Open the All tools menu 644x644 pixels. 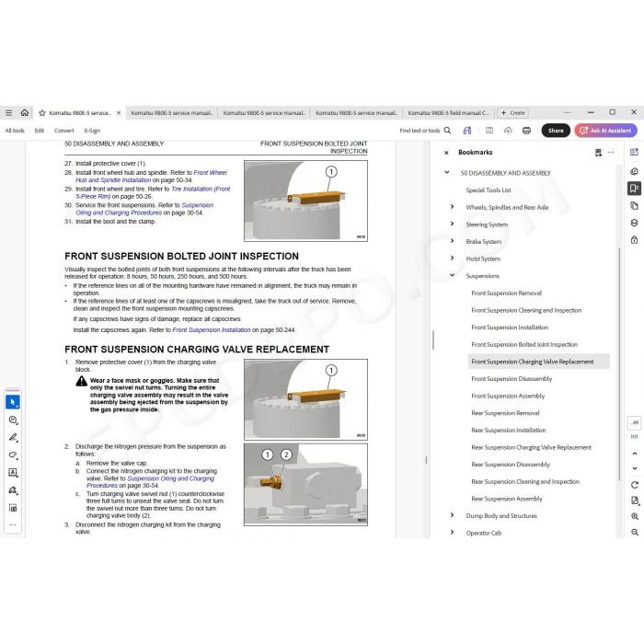[15, 131]
